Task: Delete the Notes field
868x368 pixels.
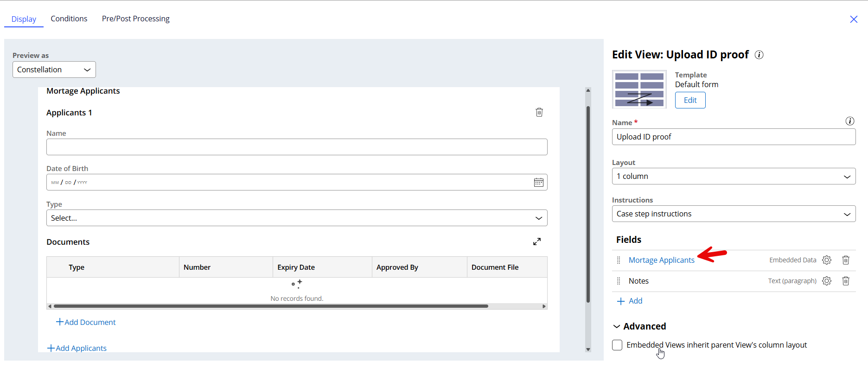Action: point(846,281)
